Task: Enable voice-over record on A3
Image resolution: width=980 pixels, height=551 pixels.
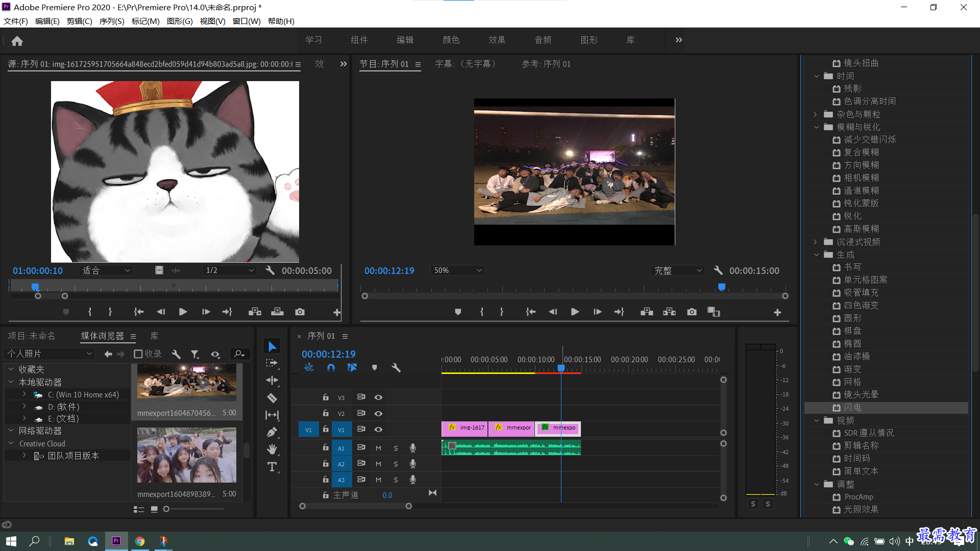Action: click(412, 480)
